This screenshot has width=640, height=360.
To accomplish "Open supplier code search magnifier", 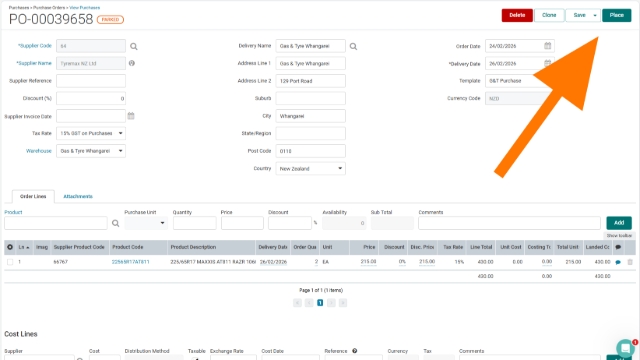I will coord(133,47).
